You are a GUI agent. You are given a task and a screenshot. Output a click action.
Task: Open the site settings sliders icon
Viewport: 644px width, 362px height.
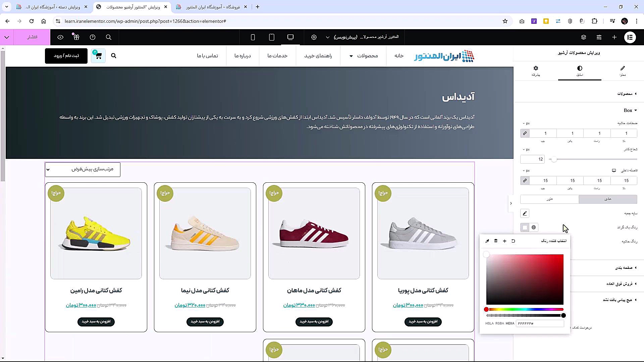pos(599,37)
